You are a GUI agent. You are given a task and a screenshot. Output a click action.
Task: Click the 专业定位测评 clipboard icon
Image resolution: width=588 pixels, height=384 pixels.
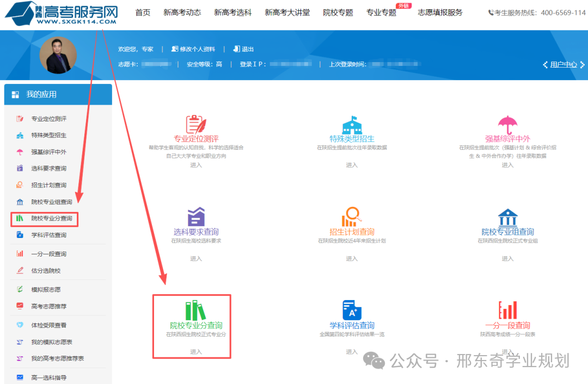(x=196, y=124)
